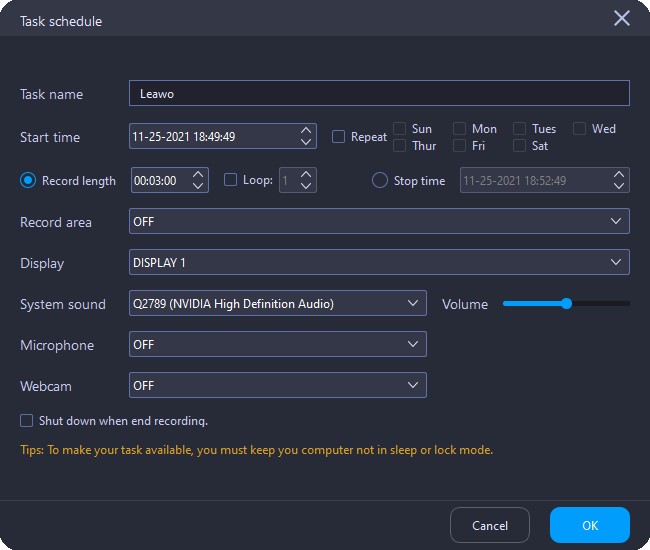Check the Loop checkbox
Viewport: 650px width, 550px height.
(x=231, y=180)
